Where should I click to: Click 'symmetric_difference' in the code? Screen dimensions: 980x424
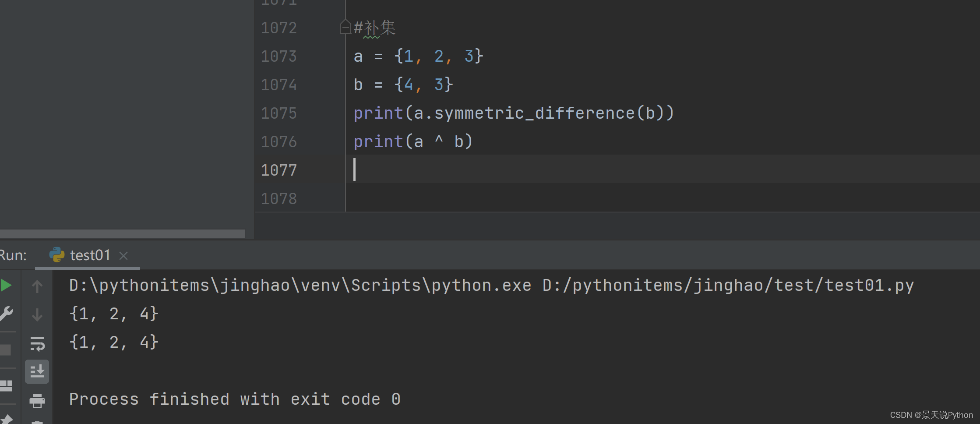click(x=534, y=113)
